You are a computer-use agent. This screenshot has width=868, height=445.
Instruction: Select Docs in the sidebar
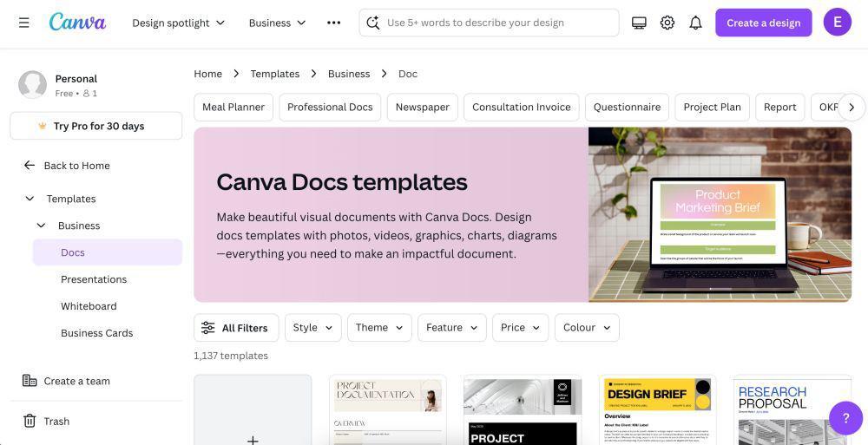(108, 252)
